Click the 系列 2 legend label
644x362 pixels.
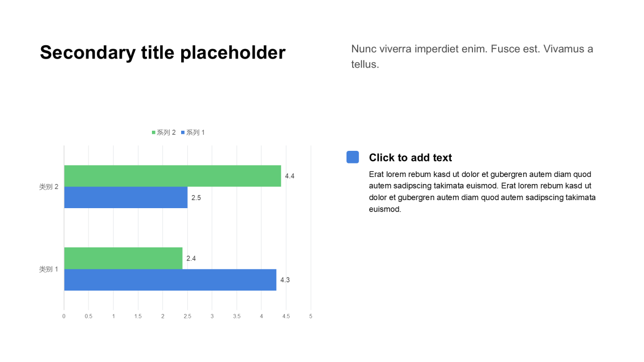pos(166,133)
